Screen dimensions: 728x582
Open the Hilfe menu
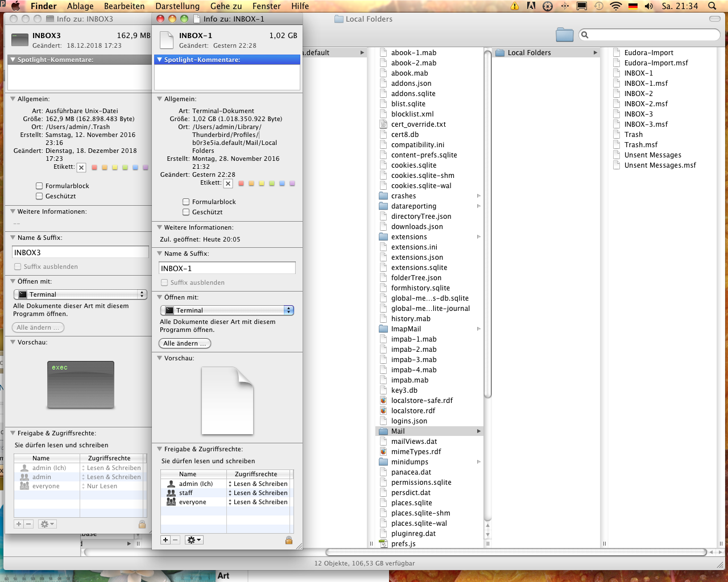pos(300,6)
